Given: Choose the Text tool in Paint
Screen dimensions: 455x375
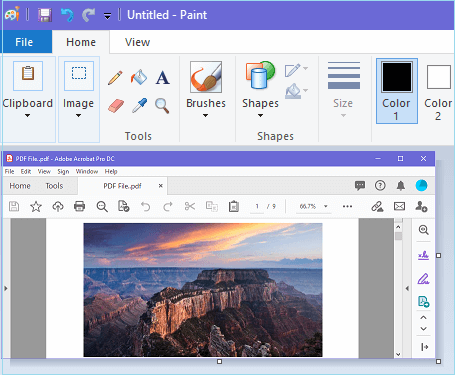Looking at the screenshot, I should [163, 78].
